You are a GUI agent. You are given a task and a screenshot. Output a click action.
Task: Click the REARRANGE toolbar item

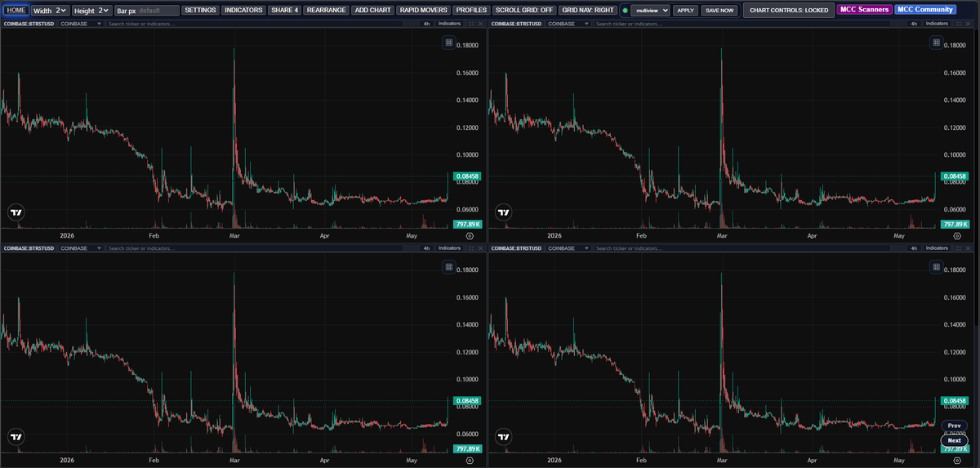click(326, 11)
